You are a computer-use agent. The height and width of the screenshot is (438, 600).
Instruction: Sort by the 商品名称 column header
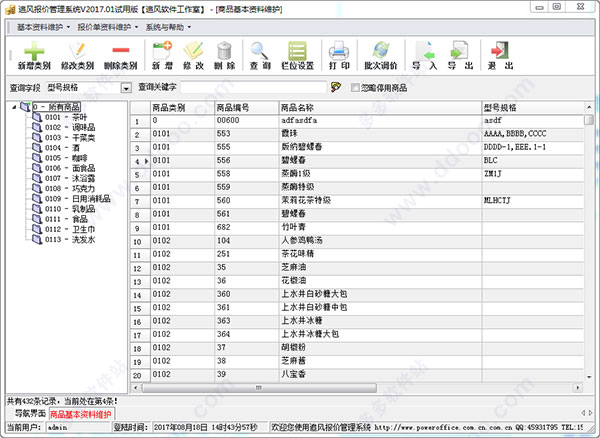coord(380,108)
